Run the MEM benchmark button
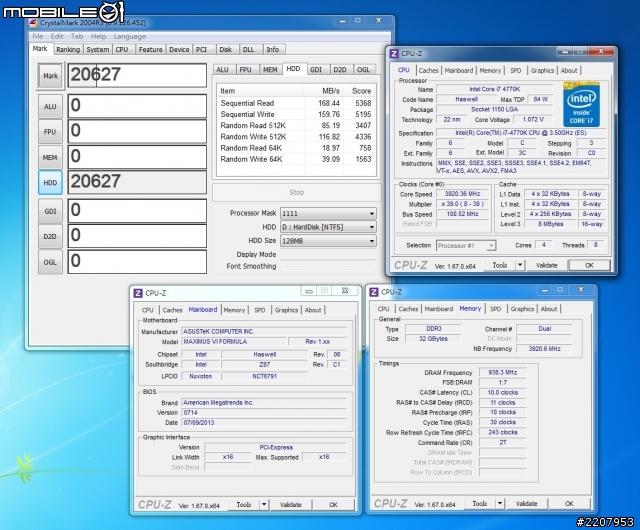Viewport: 640px width, 530px height. [x=50, y=158]
